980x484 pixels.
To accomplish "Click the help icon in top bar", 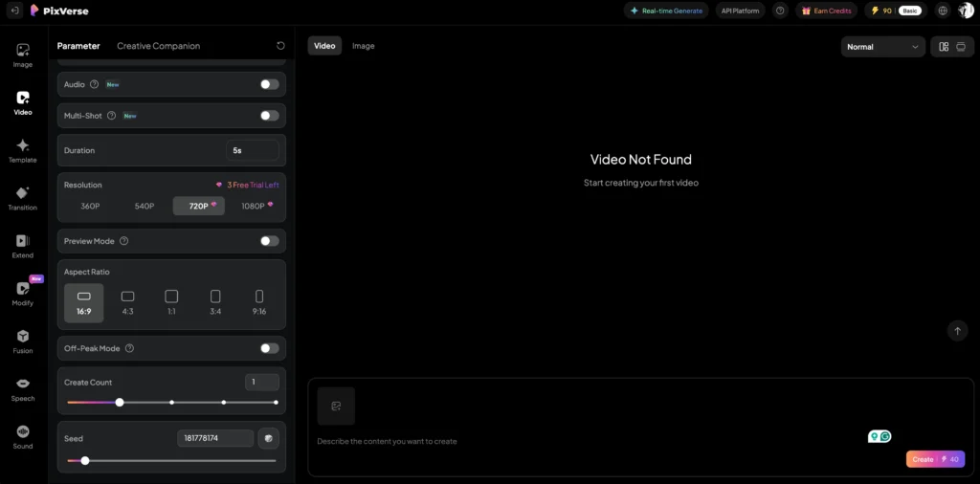I will coord(780,11).
